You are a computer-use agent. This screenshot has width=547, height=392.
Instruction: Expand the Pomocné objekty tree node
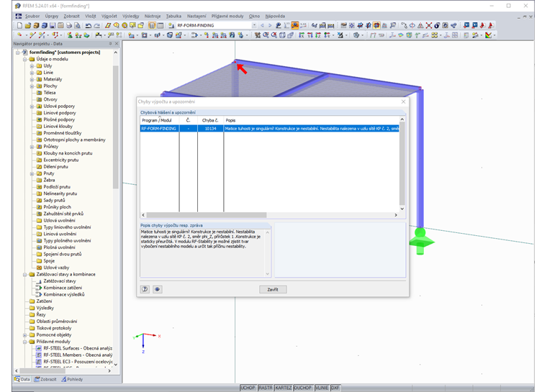[x=24, y=334]
